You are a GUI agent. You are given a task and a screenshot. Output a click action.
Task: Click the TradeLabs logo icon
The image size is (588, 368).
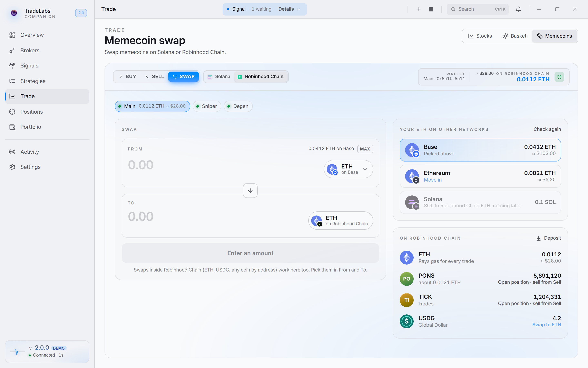point(14,13)
